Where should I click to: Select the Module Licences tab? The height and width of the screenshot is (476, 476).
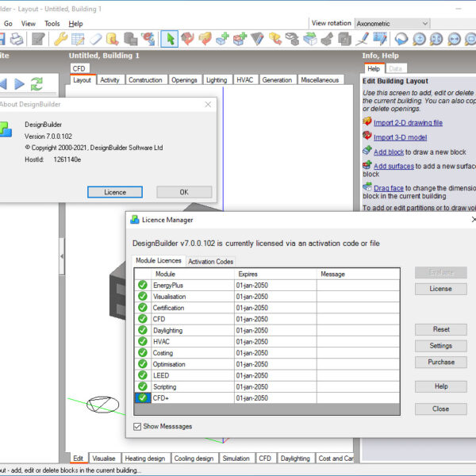pyautogui.click(x=159, y=260)
